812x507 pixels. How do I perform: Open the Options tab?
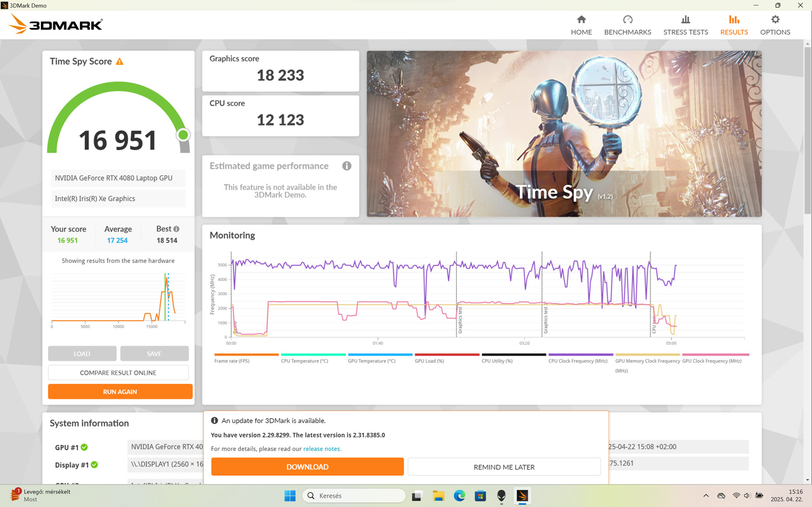pyautogui.click(x=775, y=25)
